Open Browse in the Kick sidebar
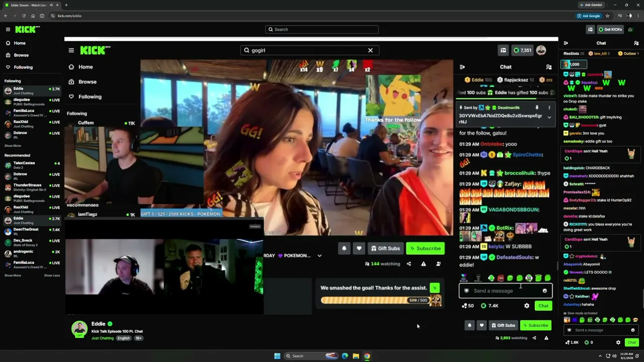 click(21, 55)
